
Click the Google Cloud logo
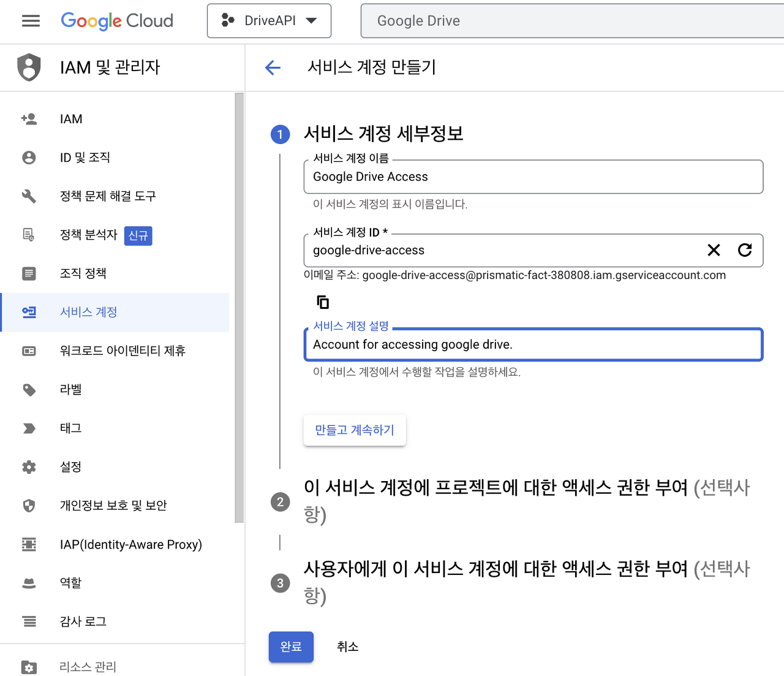[x=117, y=21]
